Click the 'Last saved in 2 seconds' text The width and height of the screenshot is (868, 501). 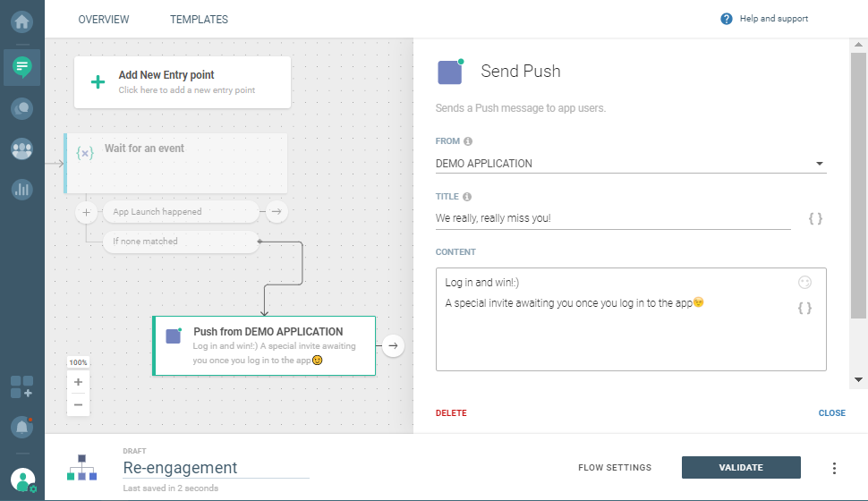pyautogui.click(x=171, y=488)
